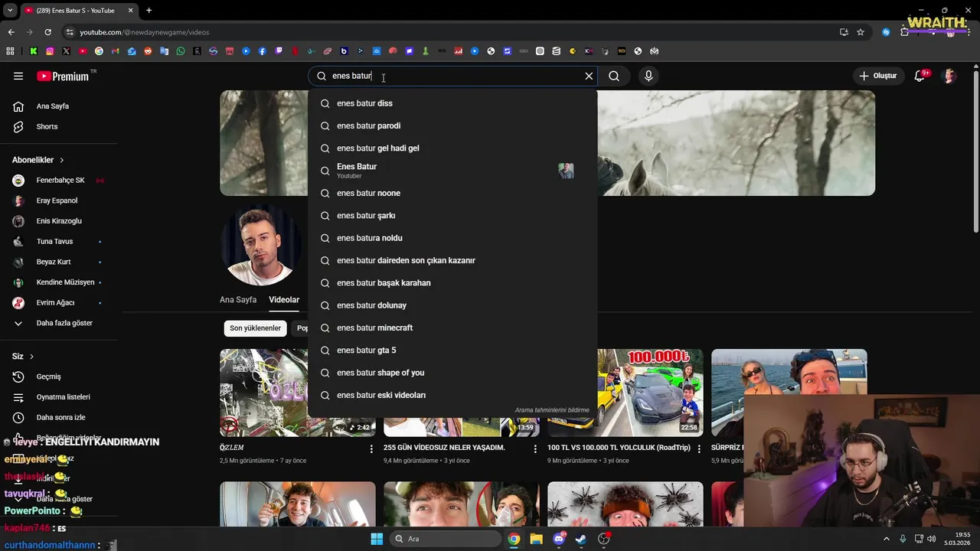Switch to the Videolar tab
This screenshot has width=980, height=551.
coord(284,300)
